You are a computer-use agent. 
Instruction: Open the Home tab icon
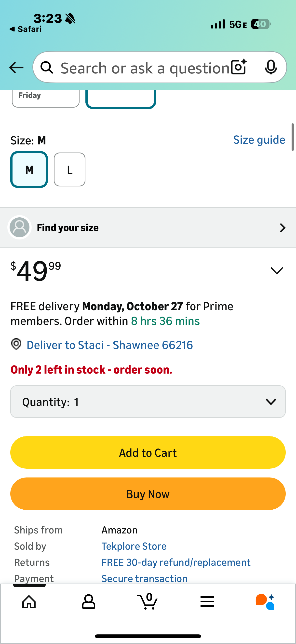coord(29,602)
